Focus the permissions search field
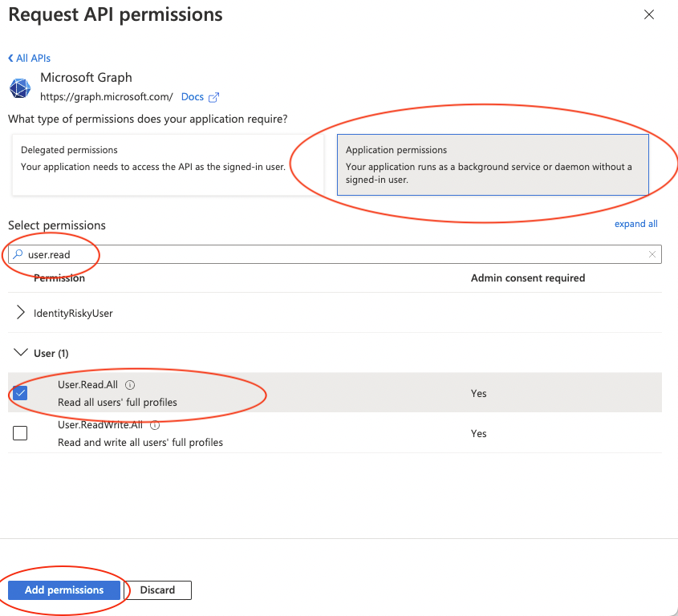Viewport: 678px width, 616px height. coord(335,254)
